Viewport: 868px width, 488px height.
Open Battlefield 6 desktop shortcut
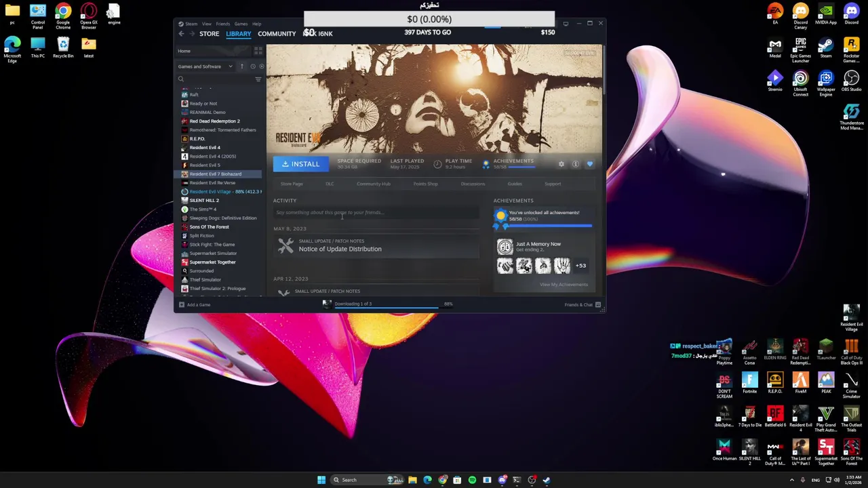click(775, 417)
